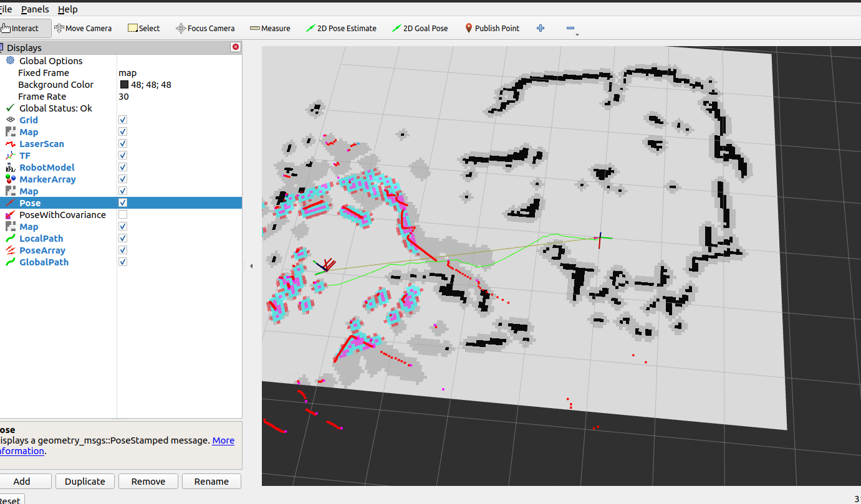Click the Publish Point tool
This screenshot has width=861, height=504.
pyautogui.click(x=492, y=28)
